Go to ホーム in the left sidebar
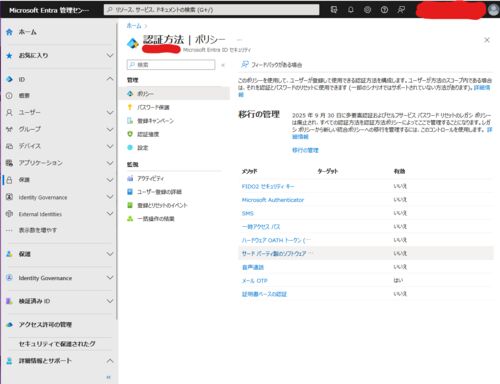This screenshot has width=500, height=384. pyautogui.click(x=27, y=32)
